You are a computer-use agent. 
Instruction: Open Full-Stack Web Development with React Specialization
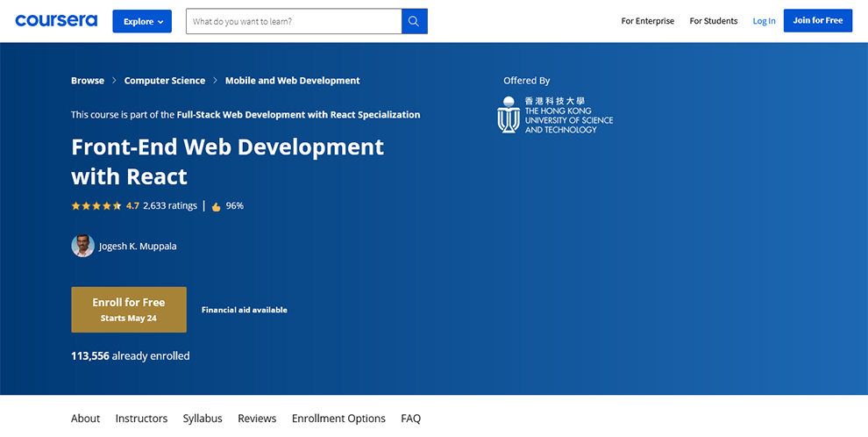pos(298,115)
